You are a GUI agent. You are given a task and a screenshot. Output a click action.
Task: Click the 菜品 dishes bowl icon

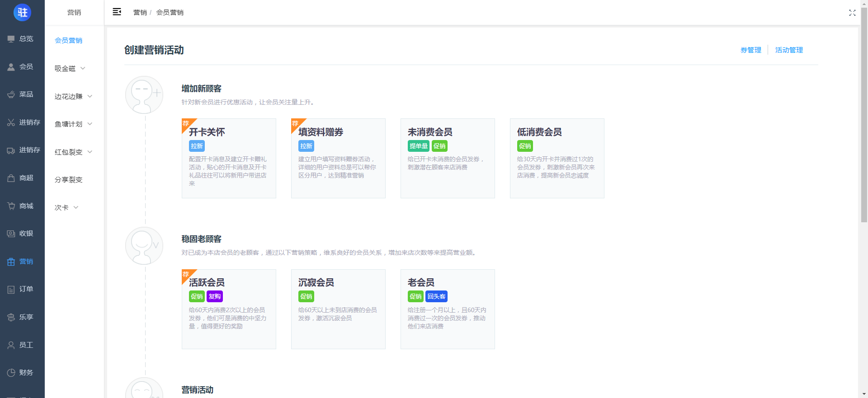(11, 94)
